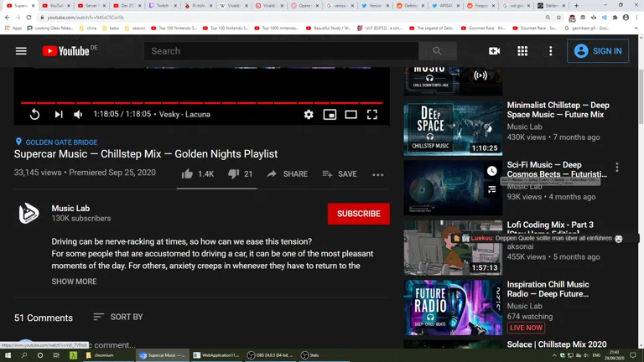Switch to the Opera tab

point(304,6)
